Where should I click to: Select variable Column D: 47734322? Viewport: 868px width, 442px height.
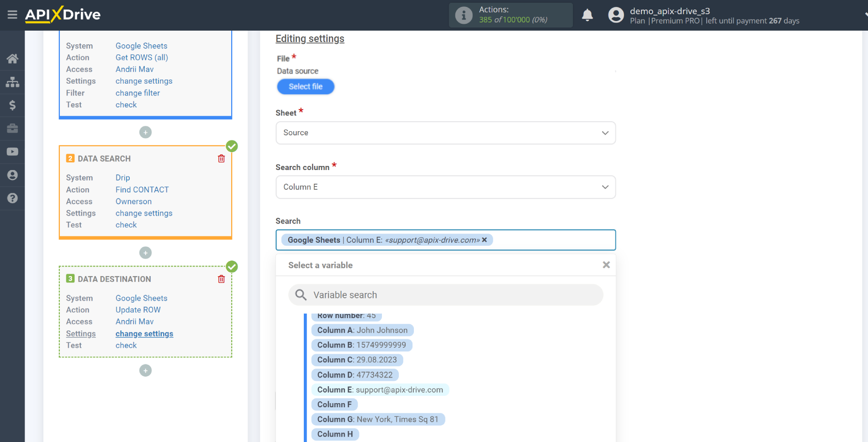pyautogui.click(x=355, y=375)
